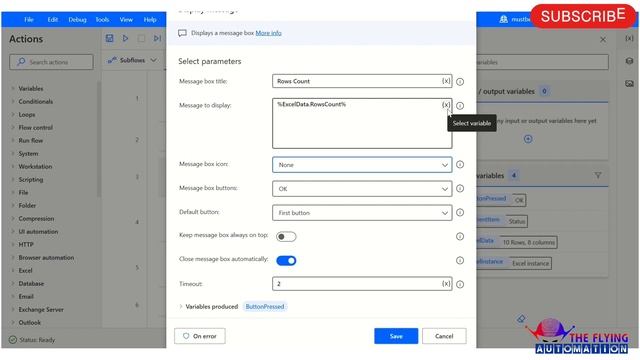Info icon next to Message box buttons
Image resolution: width=640 pixels, height=360 pixels.
point(460,189)
